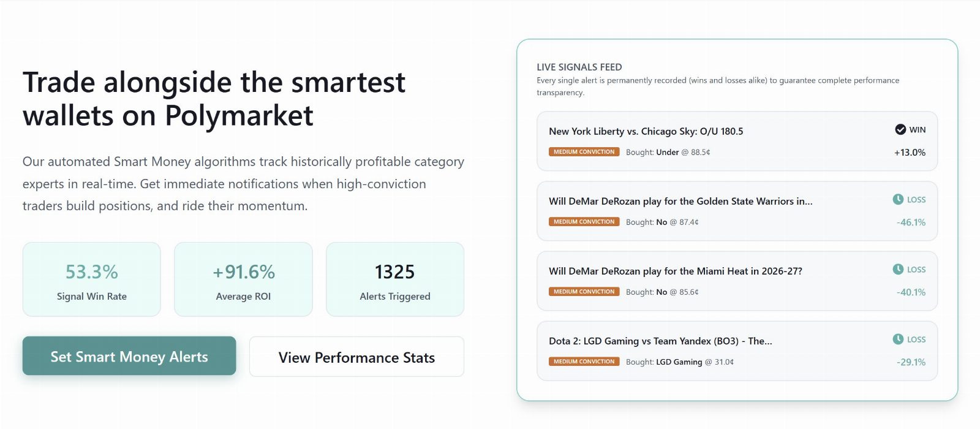The image size is (980, 429).
Task: Select the Alerts Triggered stat card
Action: (x=395, y=279)
